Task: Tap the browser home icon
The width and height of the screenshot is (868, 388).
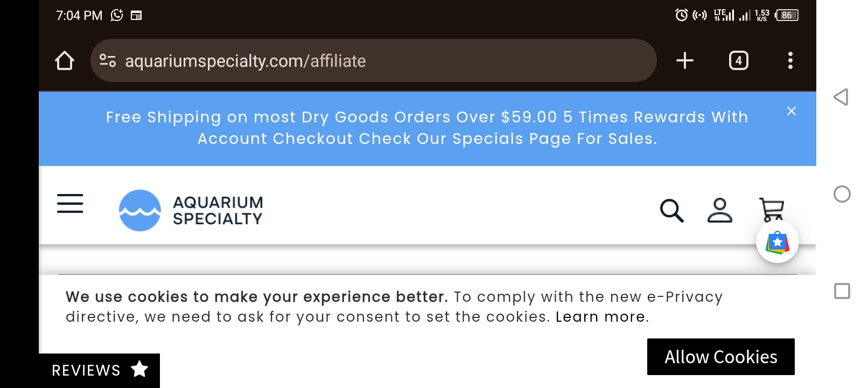Action: click(65, 60)
